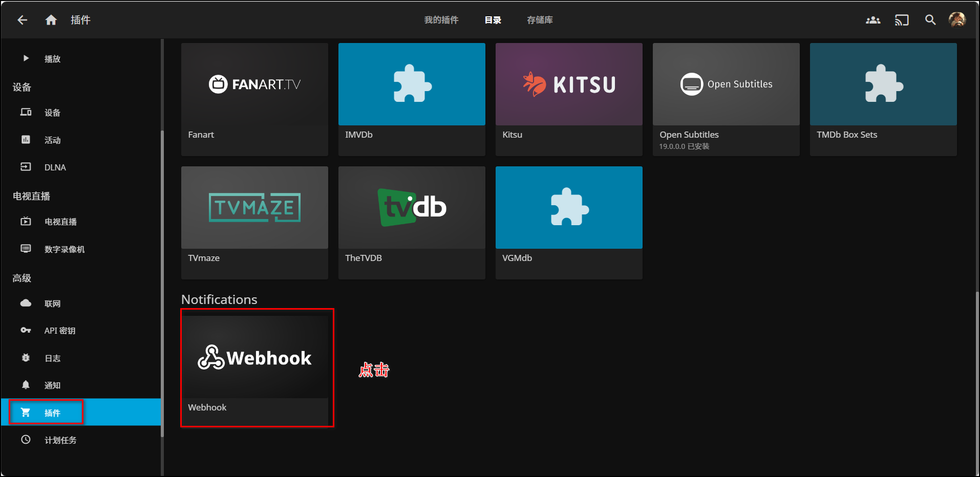Select 计划任务 in the sidebar

60,440
